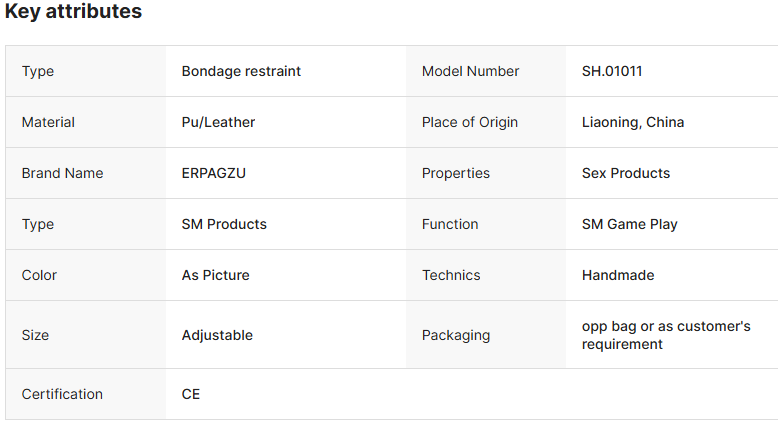Click the Technics attribute label
The image size is (778, 422).
(451, 275)
